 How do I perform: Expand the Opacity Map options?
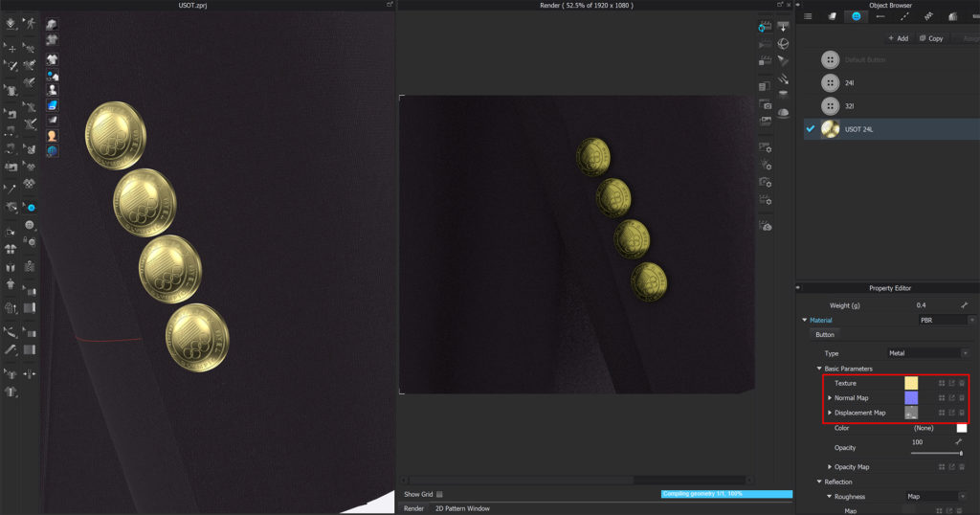(830, 467)
